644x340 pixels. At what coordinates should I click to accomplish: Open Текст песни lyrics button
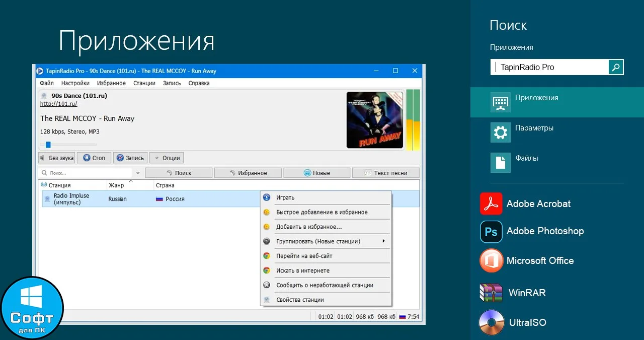point(386,173)
